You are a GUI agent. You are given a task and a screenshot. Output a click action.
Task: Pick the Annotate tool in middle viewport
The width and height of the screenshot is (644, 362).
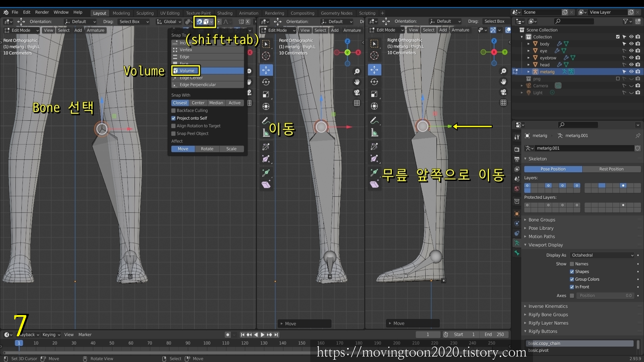[x=266, y=121]
